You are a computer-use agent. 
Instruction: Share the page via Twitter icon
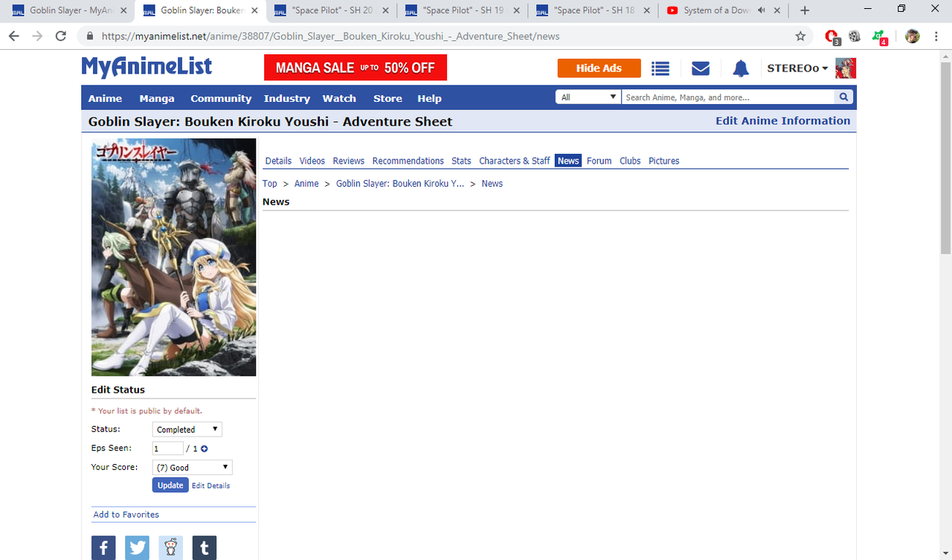pos(137,548)
